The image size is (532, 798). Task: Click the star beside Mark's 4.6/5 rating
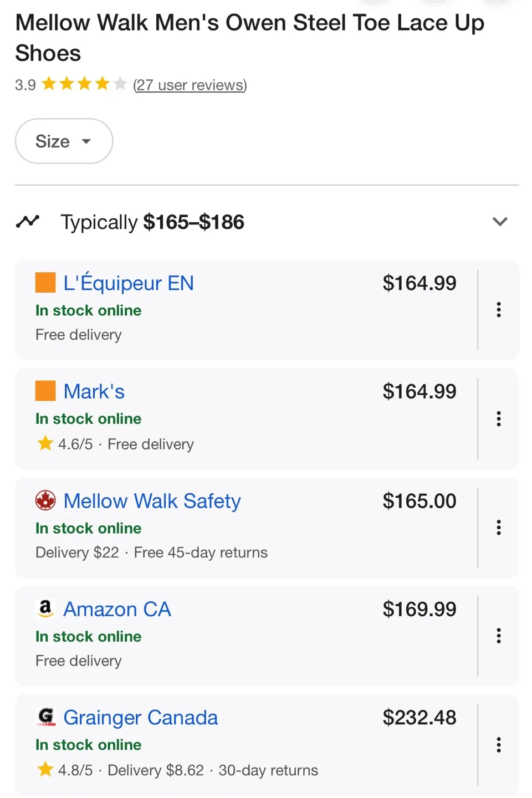(x=45, y=443)
